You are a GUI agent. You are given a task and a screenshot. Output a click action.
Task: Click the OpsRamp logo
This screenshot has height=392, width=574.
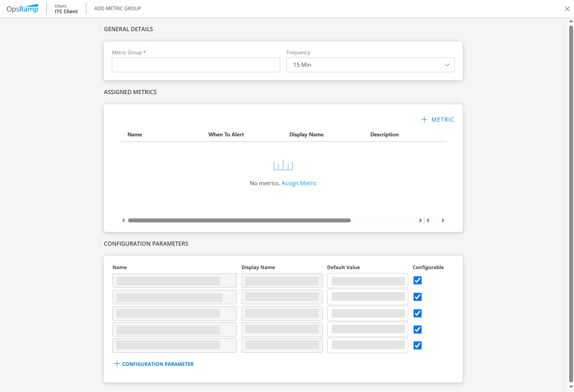pos(22,9)
